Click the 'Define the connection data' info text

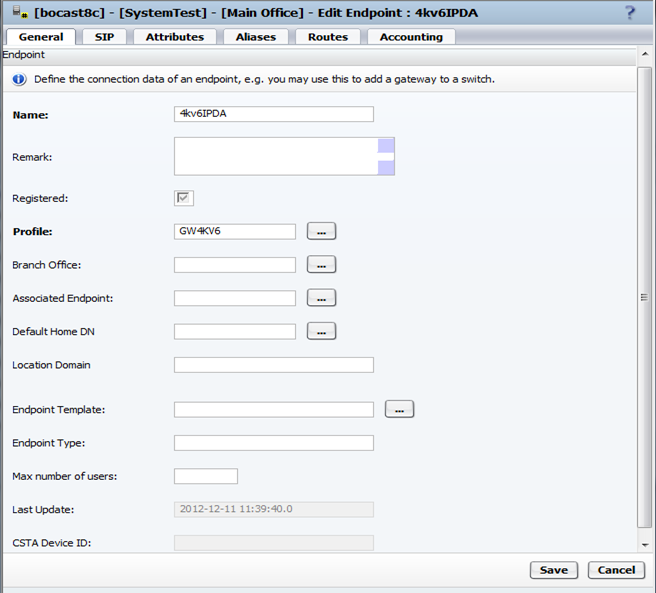tap(264, 80)
